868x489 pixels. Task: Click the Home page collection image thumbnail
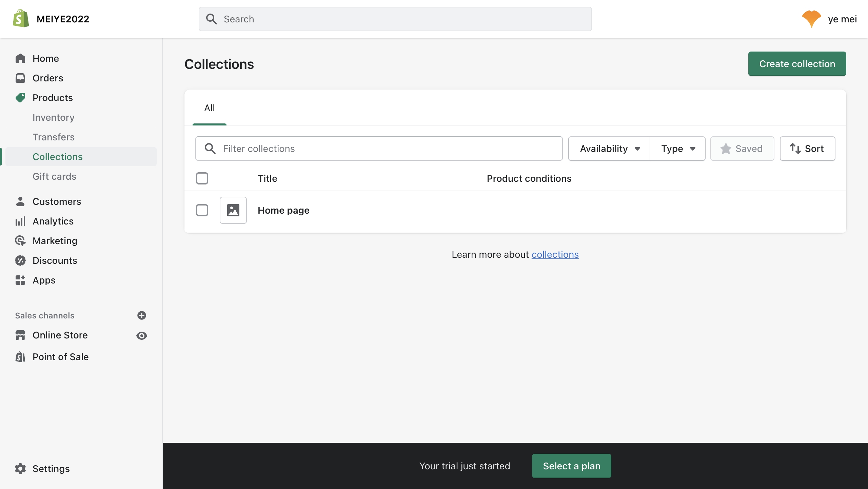[233, 210]
